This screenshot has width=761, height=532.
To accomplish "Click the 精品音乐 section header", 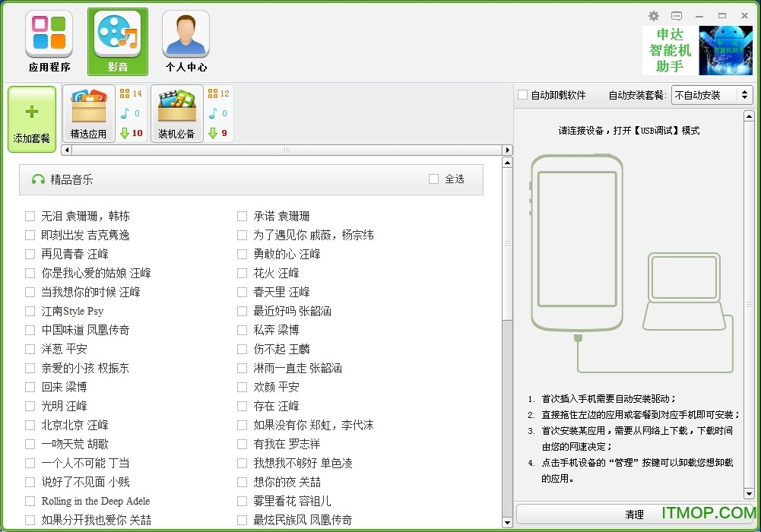I will (x=72, y=179).
